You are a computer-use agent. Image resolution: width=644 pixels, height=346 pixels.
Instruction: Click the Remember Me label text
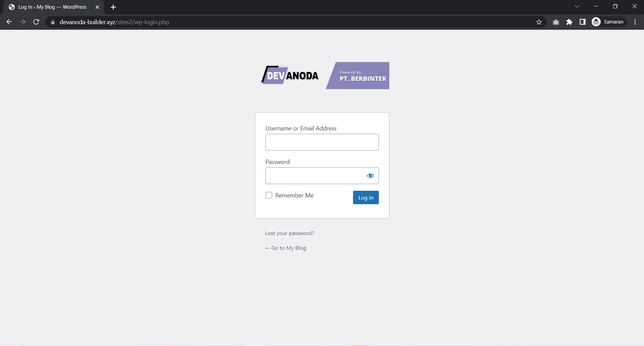(x=294, y=195)
